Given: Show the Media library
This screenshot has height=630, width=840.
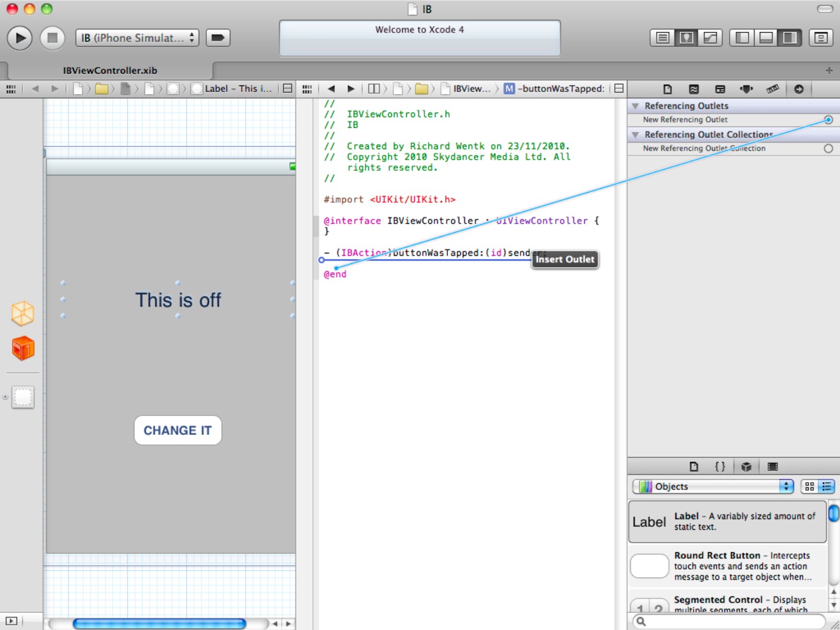Looking at the screenshot, I should pos(772,467).
